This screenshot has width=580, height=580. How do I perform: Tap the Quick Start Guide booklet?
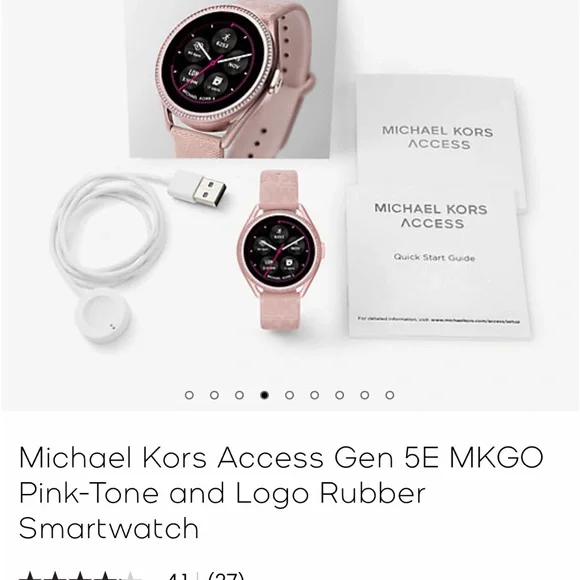(438, 261)
